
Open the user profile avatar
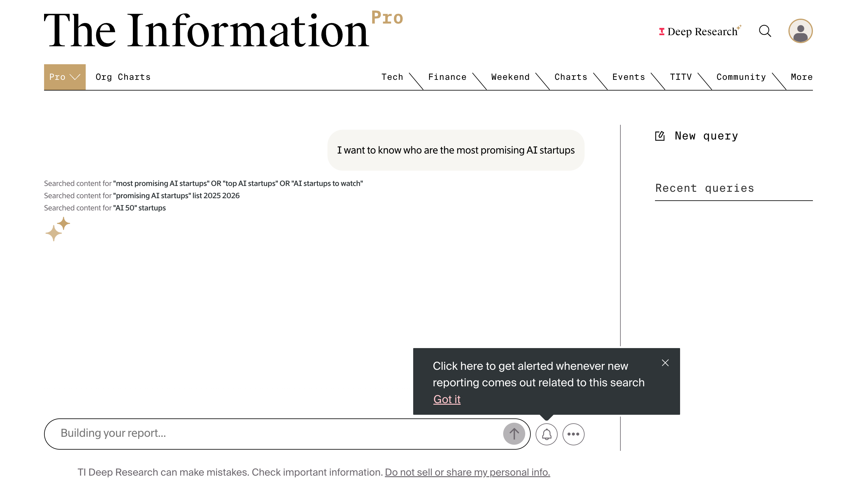coord(800,31)
